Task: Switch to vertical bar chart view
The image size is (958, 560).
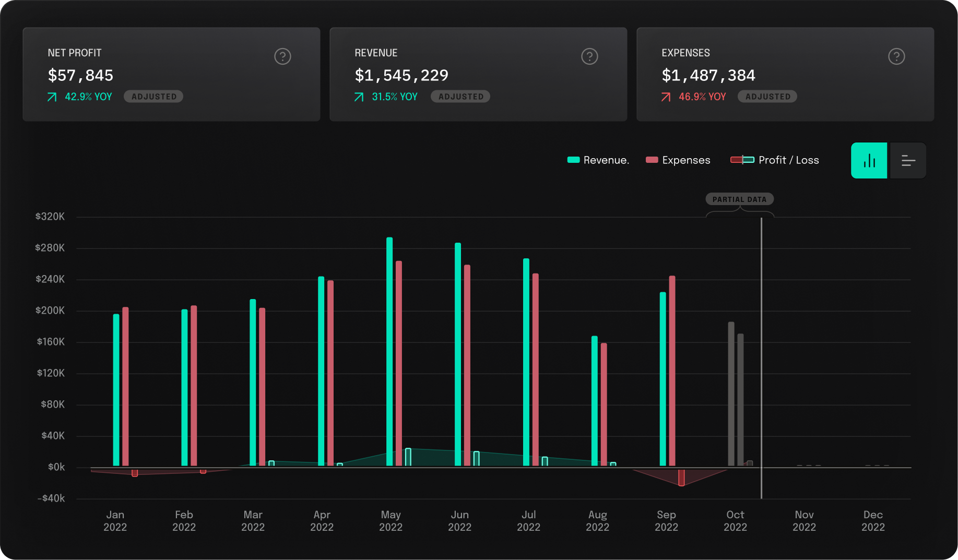Action: [869, 161]
